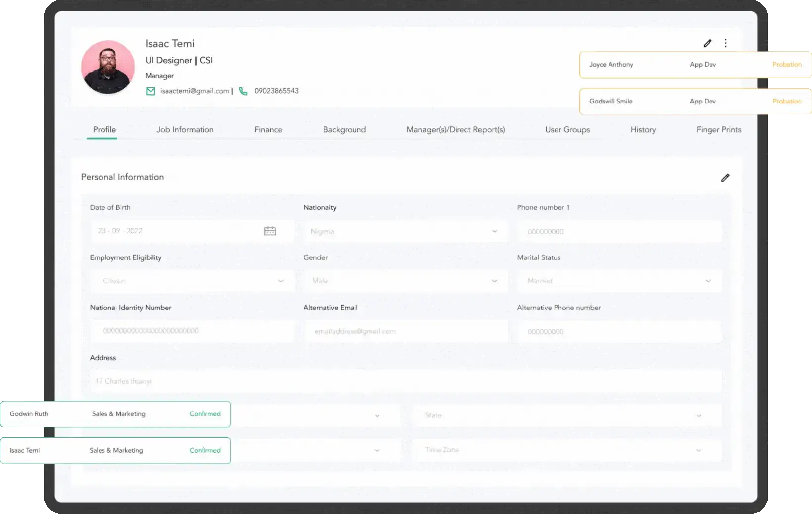Image resolution: width=812 pixels, height=515 pixels.
Task: Open the Date of Birth calendar picker
Action: pos(270,231)
